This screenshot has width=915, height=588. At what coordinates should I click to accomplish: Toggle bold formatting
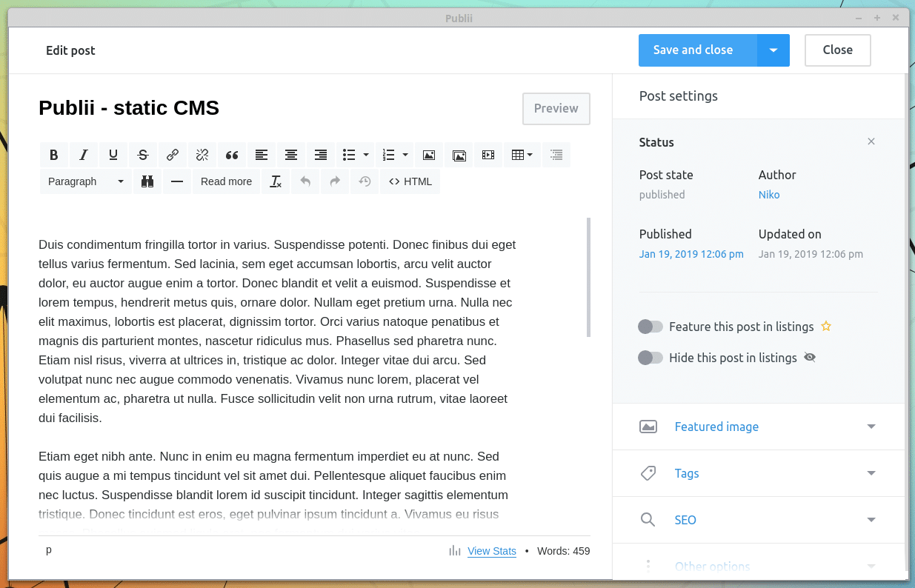coord(54,155)
